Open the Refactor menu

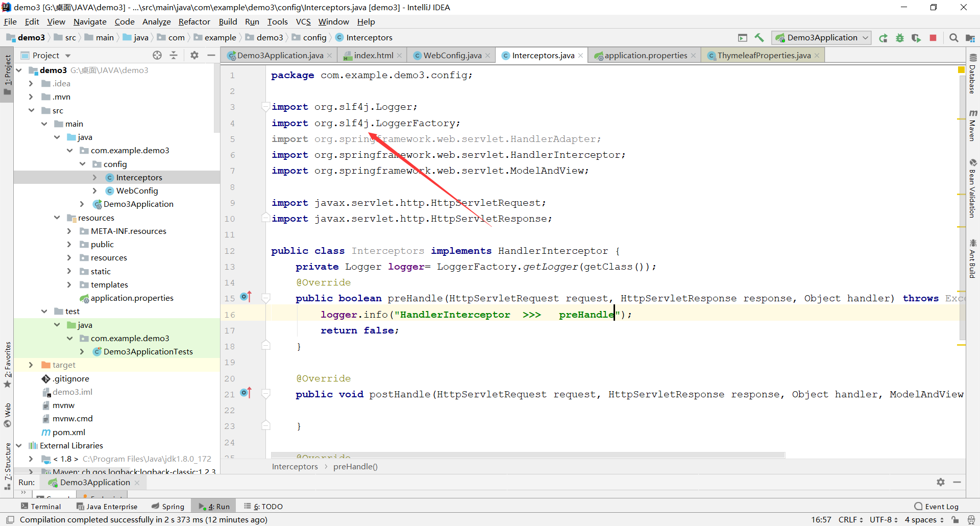194,21
